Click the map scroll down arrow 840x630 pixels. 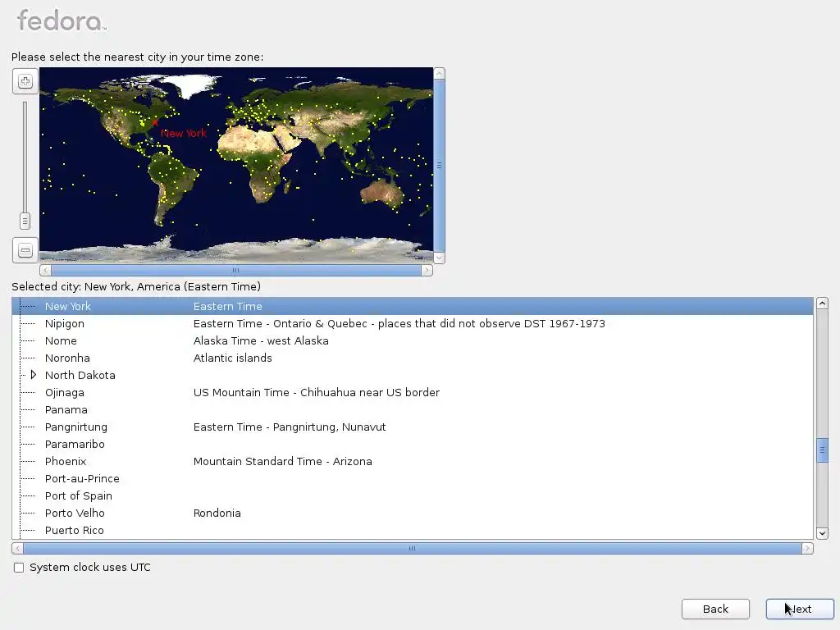tap(440, 258)
